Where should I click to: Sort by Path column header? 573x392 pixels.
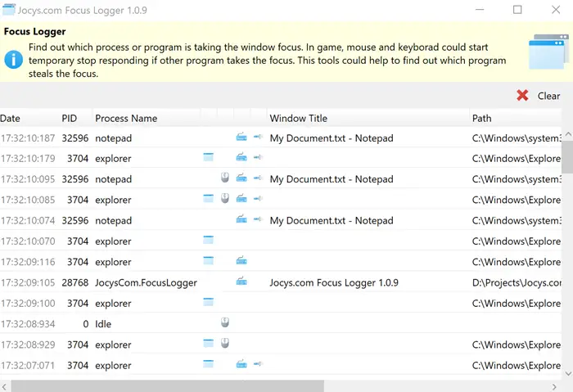515,119
